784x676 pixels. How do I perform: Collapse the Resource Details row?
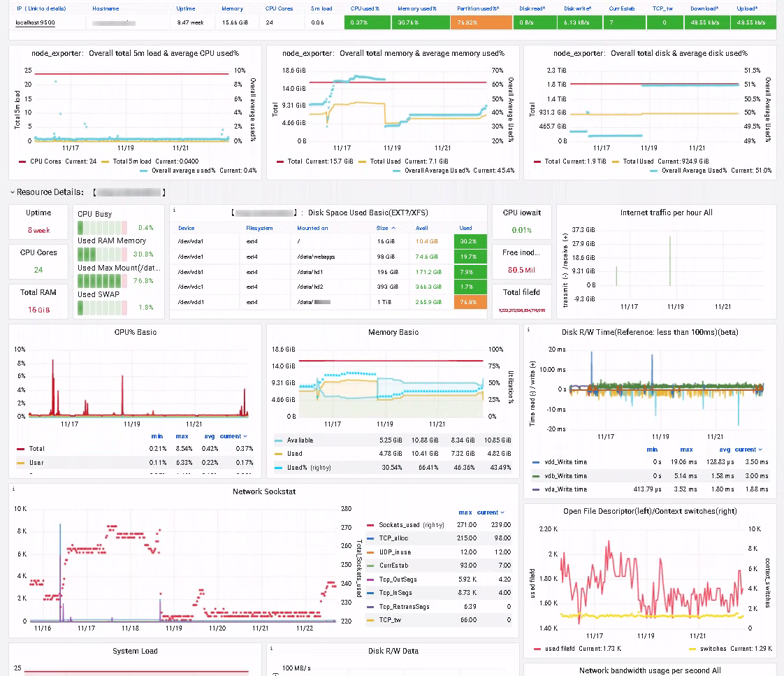pos(13,192)
